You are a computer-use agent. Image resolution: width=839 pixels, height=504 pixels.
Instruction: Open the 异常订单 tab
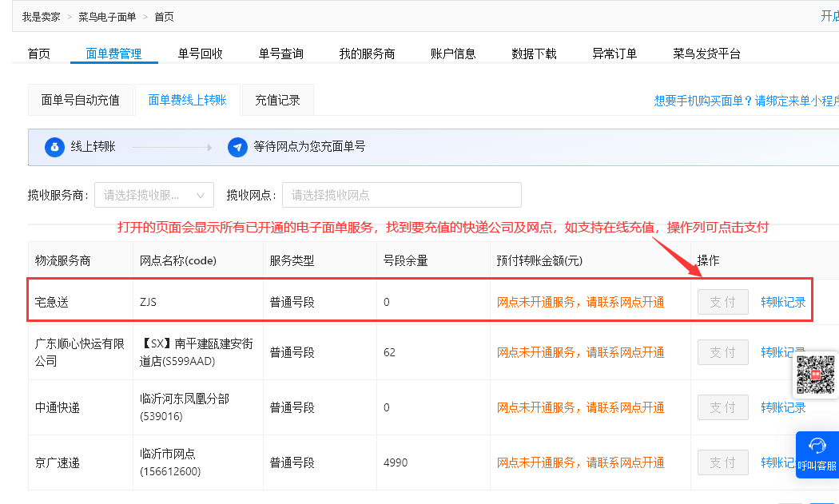614,54
